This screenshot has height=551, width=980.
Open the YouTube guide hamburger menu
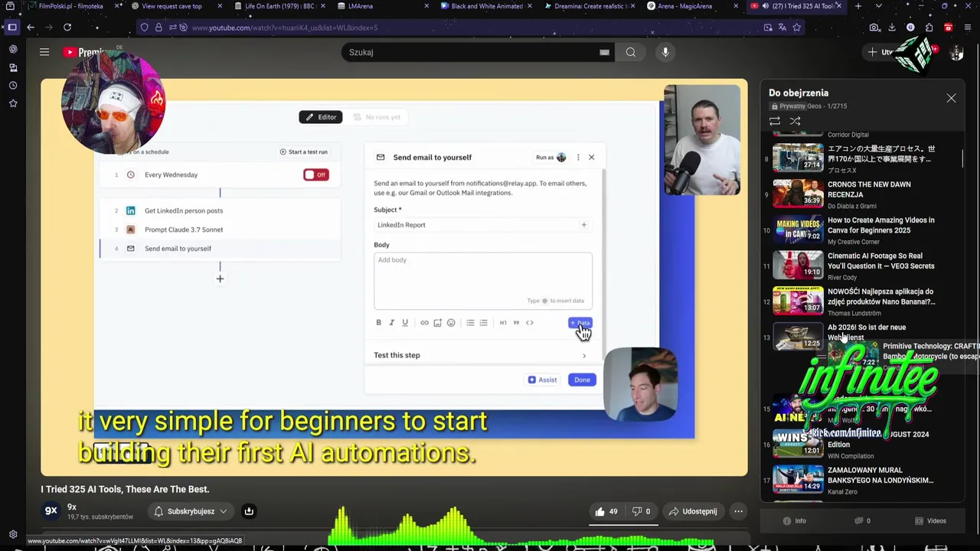(x=44, y=52)
